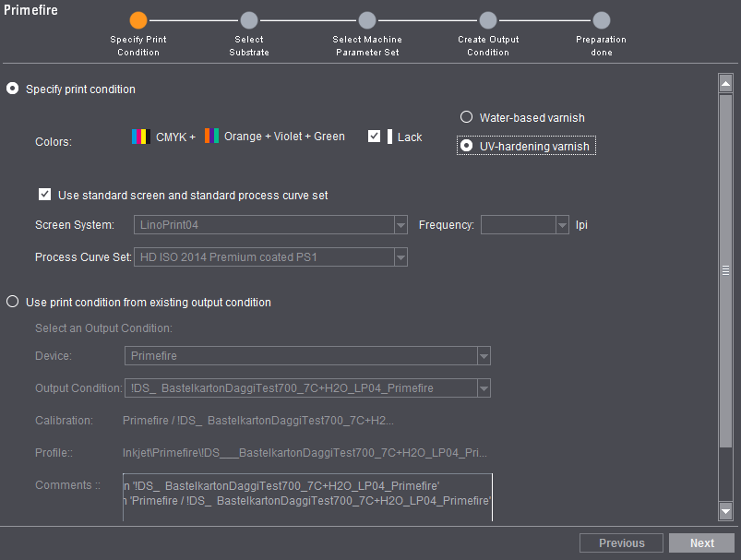Image resolution: width=741 pixels, height=560 pixels.
Task: Open the Process Curve Set dropdown
Action: [x=400, y=257]
